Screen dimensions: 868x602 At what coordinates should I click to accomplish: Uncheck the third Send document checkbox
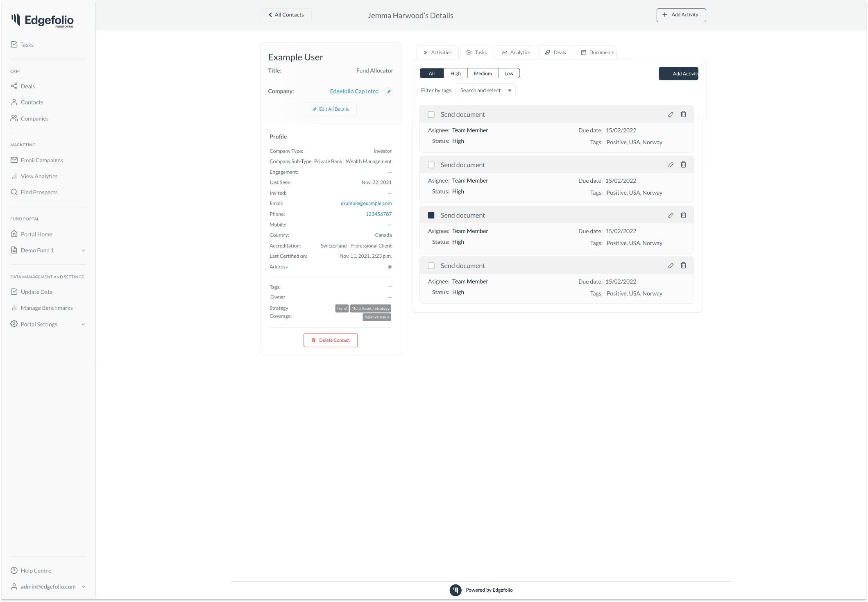point(431,216)
